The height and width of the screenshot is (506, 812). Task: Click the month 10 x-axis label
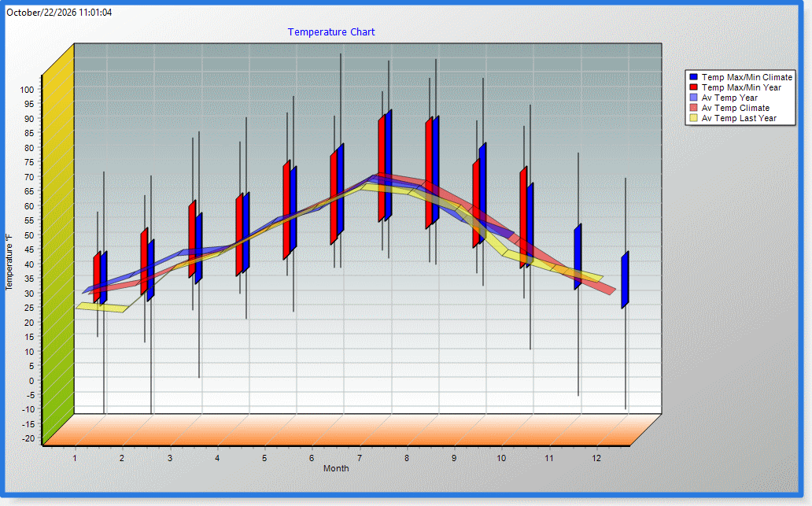pos(501,458)
